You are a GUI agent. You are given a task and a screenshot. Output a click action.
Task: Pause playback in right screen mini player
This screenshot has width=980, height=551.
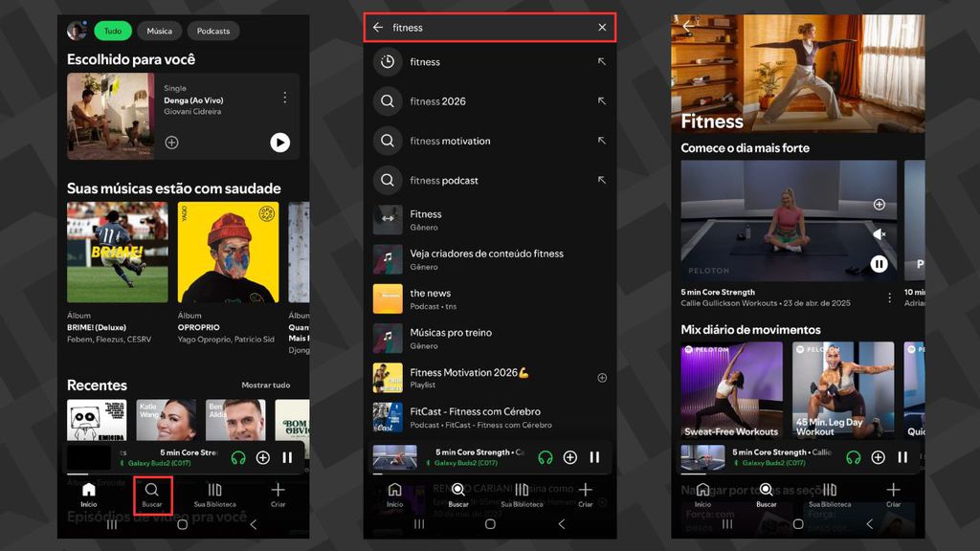(x=902, y=458)
